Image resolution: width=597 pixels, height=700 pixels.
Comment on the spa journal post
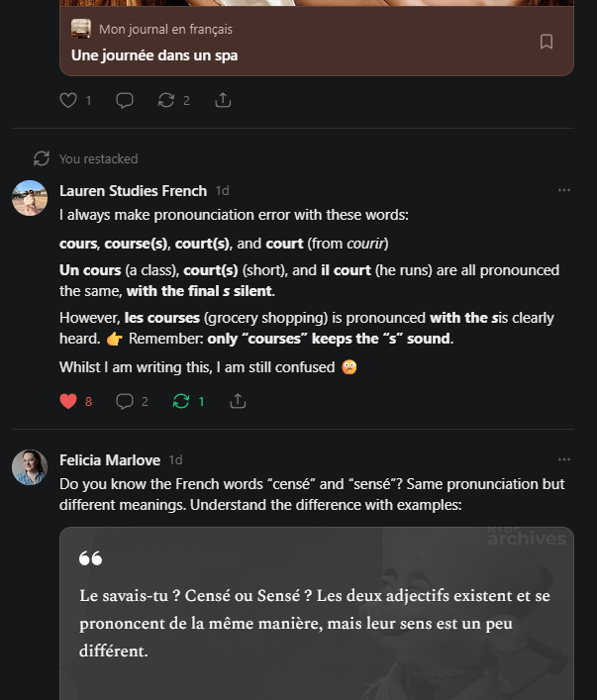pyautogui.click(x=125, y=100)
